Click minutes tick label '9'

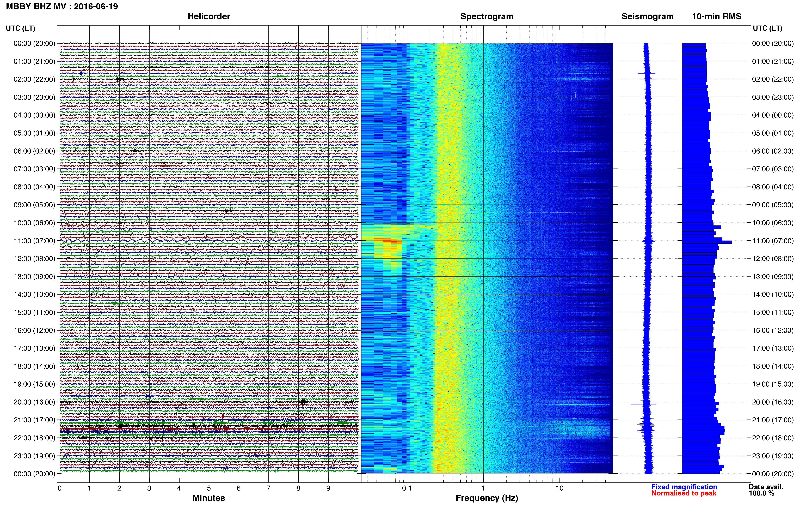coord(328,488)
